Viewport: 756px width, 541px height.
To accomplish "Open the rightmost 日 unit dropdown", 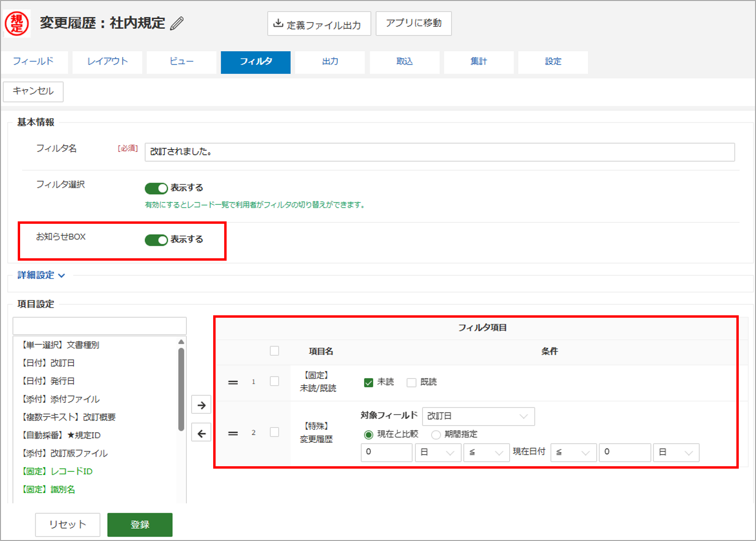I will (x=676, y=452).
